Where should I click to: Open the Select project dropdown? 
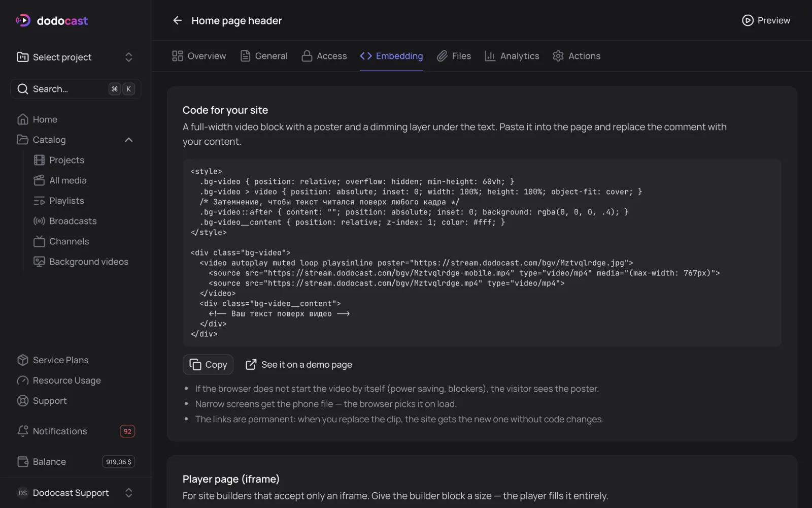pyautogui.click(x=76, y=57)
